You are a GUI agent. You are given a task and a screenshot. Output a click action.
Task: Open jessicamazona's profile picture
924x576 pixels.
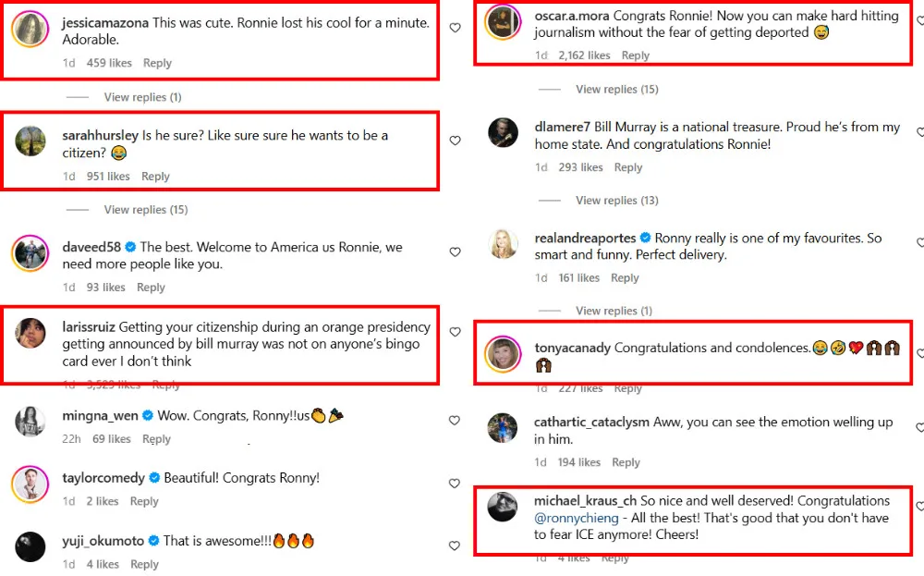click(x=30, y=29)
